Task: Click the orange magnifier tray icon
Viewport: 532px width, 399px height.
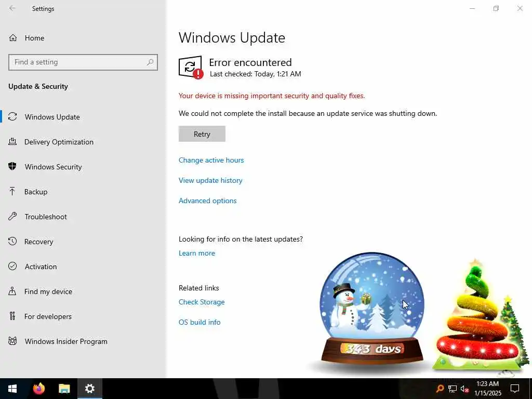Action: [x=440, y=389]
